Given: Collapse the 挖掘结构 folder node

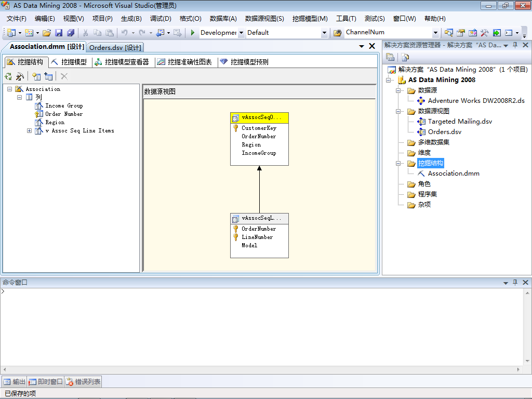Looking at the screenshot, I should [x=398, y=163].
